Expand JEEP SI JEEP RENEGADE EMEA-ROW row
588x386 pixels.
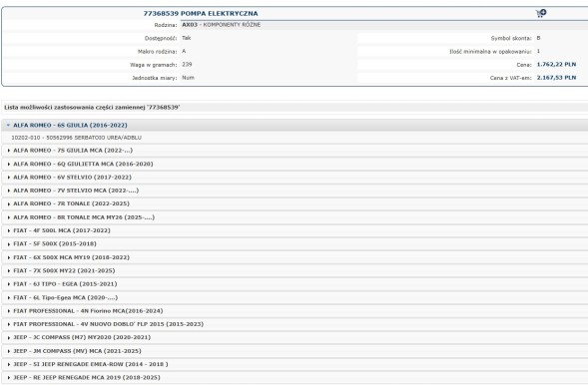(x=294, y=364)
